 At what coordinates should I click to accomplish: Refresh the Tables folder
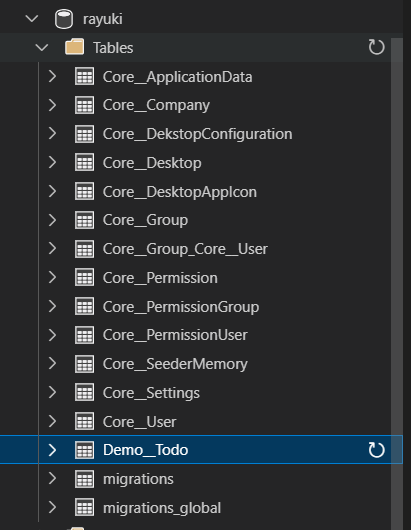[376, 47]
